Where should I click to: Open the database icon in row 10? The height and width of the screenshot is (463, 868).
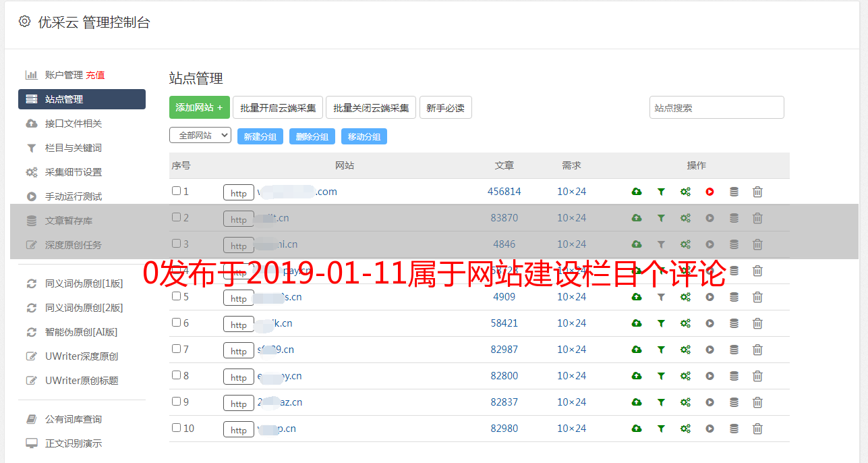pos(734,429)
